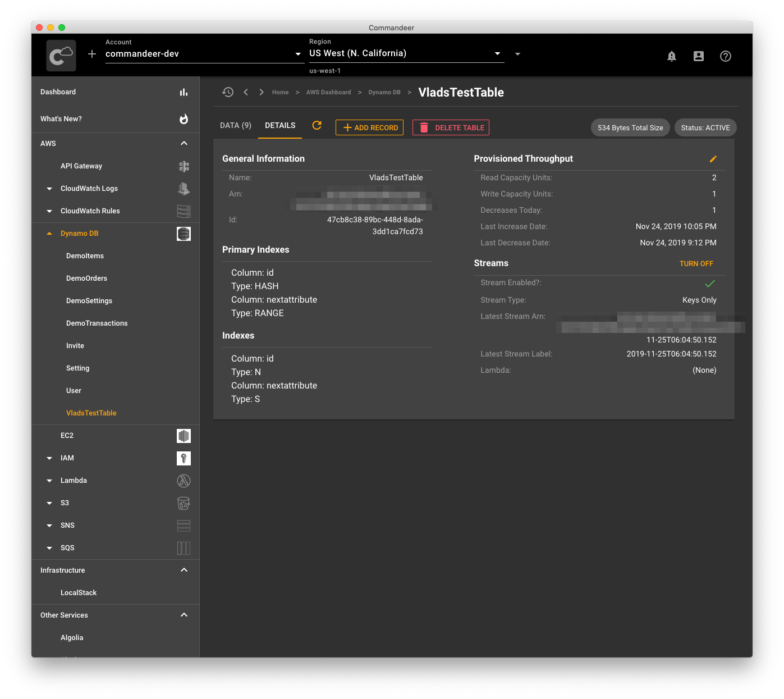This screenshot has height=699, width=784.
Task: Expand the SQS tree node
Action: point(49,548)
